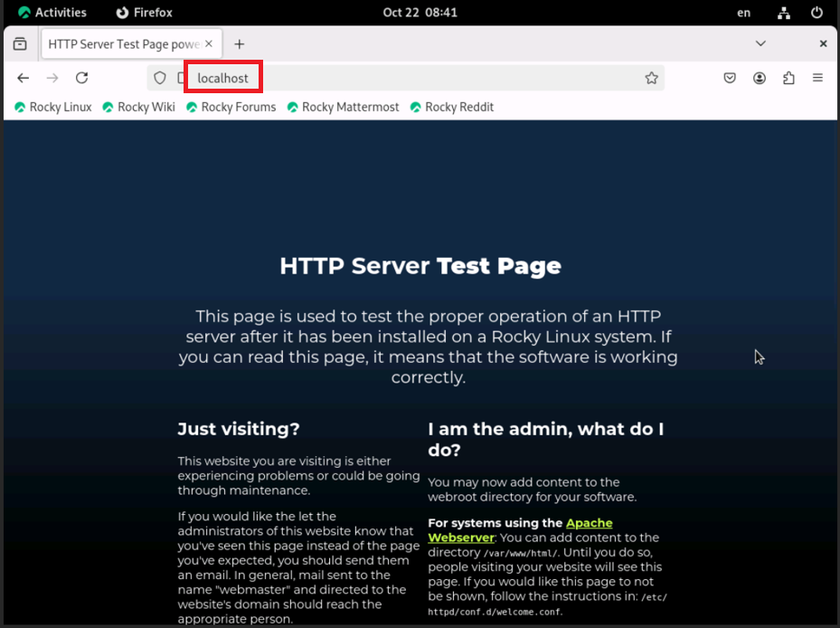Viewport: 840px width, 628px height.
Task: Click the tracking protection shield icon
Action: click(x=160, y=79)
